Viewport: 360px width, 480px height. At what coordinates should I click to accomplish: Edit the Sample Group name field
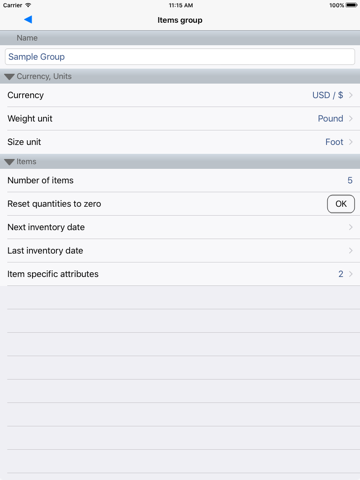click(180, 57)
